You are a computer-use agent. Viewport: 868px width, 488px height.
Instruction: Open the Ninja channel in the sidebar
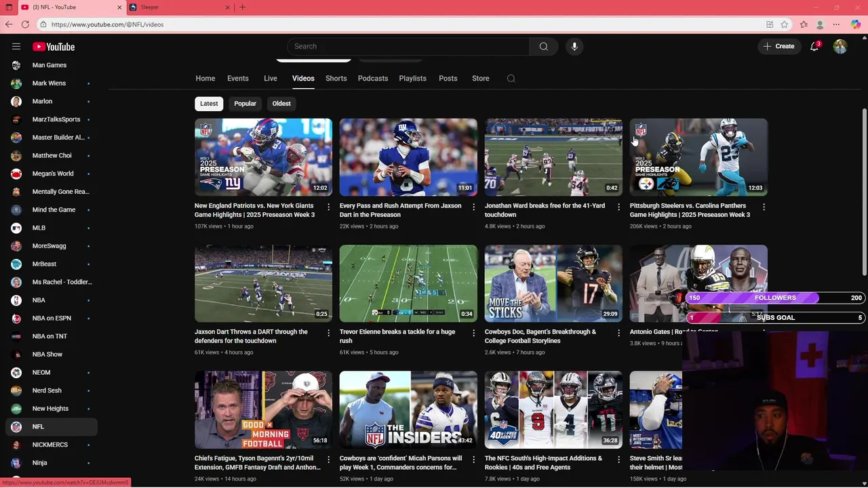[52, 463]
